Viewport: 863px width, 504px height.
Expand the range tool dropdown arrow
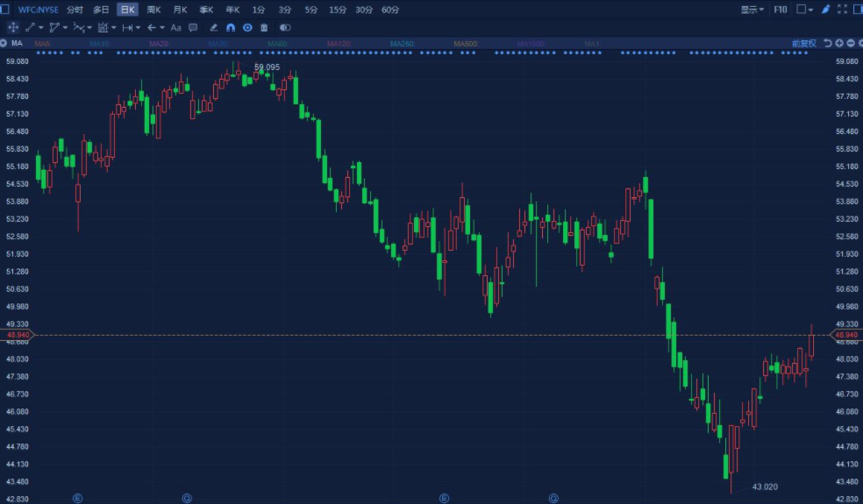click(x=138, y=27)
